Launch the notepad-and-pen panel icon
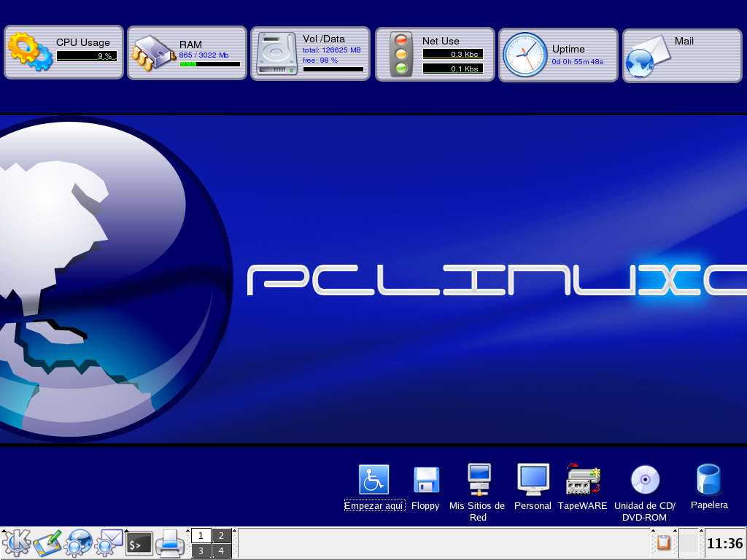Screen dimensions: 747x560 pyautogui.click(x=47, y=543)
